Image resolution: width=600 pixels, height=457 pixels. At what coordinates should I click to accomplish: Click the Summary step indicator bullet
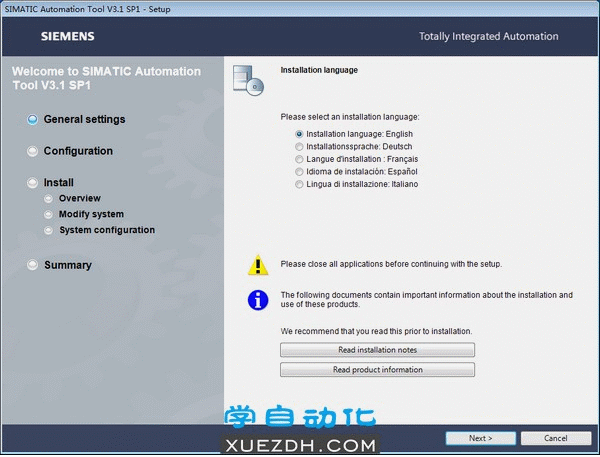click(33, 264)
